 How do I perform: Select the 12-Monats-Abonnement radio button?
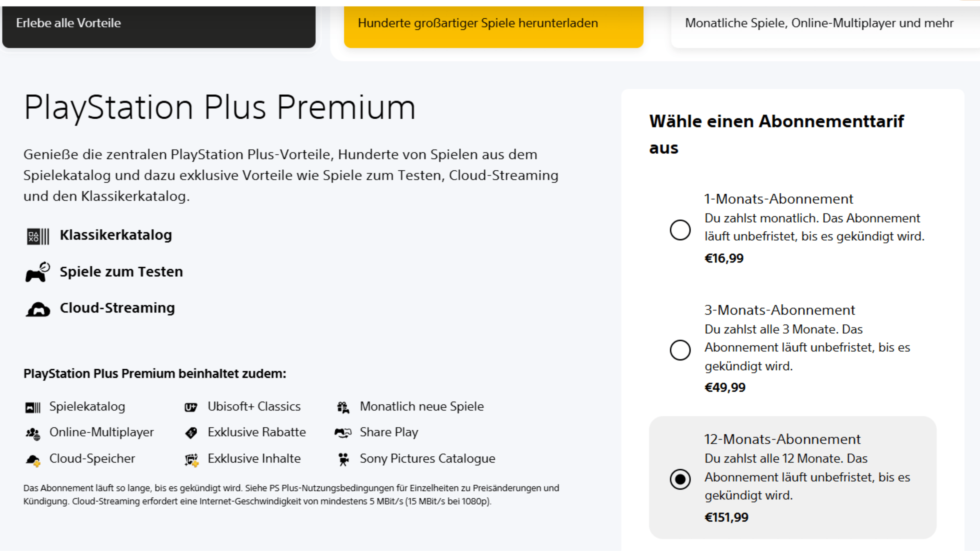point(680,479)
